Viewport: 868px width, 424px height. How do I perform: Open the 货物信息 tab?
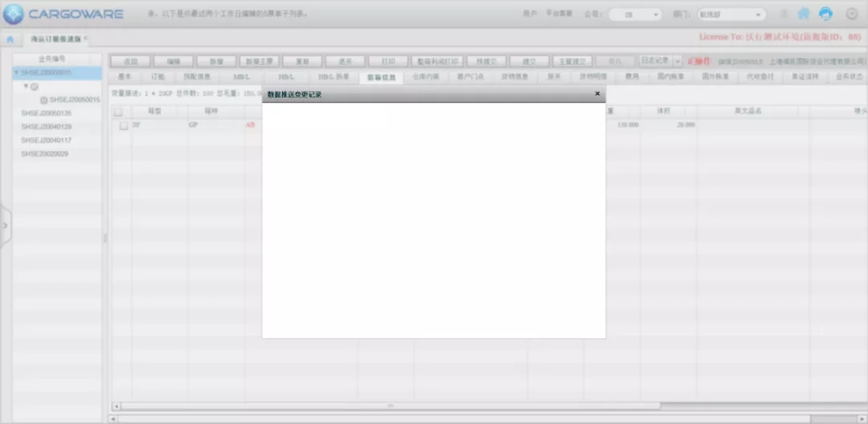tap(515, 77)
